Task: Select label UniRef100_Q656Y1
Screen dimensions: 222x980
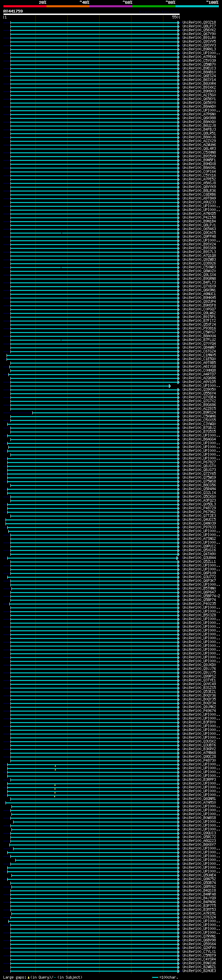Action: pos(199,99)
